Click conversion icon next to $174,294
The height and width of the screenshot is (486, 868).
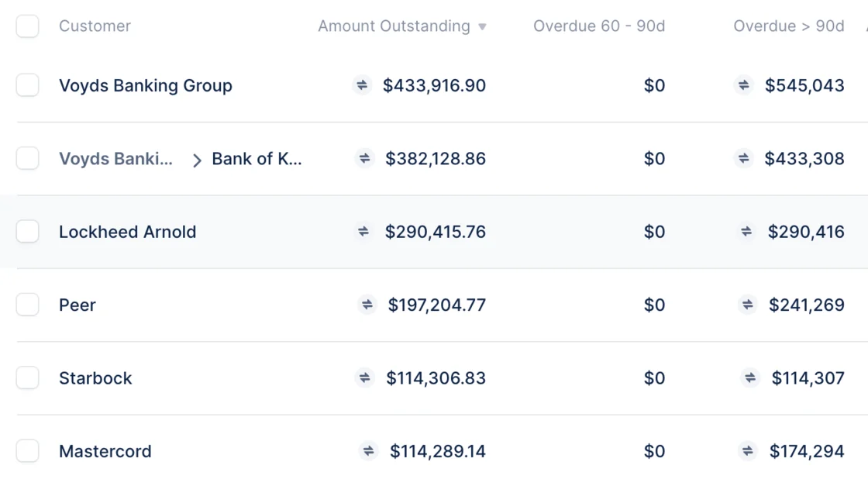point(747,451)
